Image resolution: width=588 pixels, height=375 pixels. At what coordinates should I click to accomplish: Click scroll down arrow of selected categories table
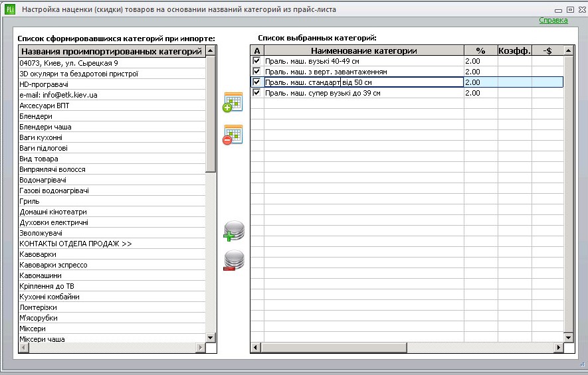569,338
